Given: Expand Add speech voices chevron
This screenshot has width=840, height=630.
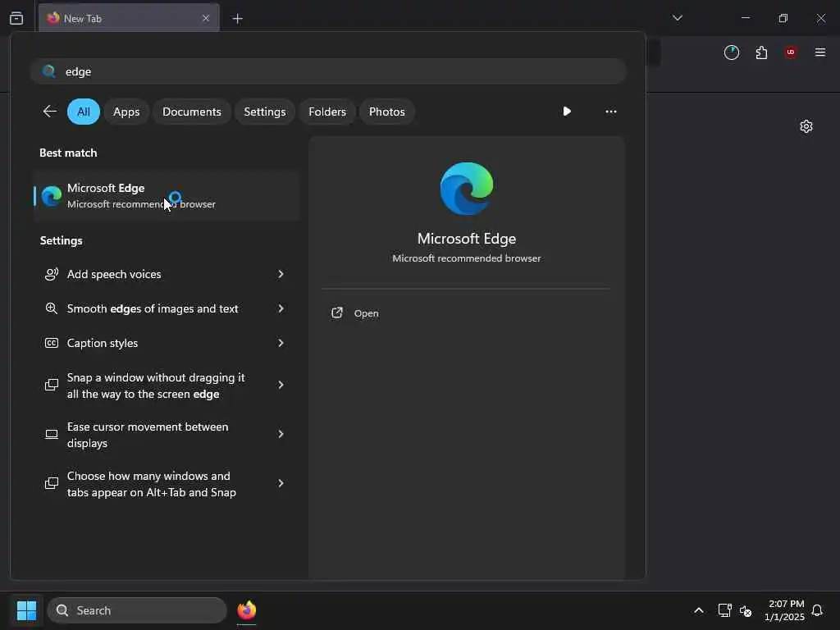Looking at the screenshot, I should pos(281,274).
